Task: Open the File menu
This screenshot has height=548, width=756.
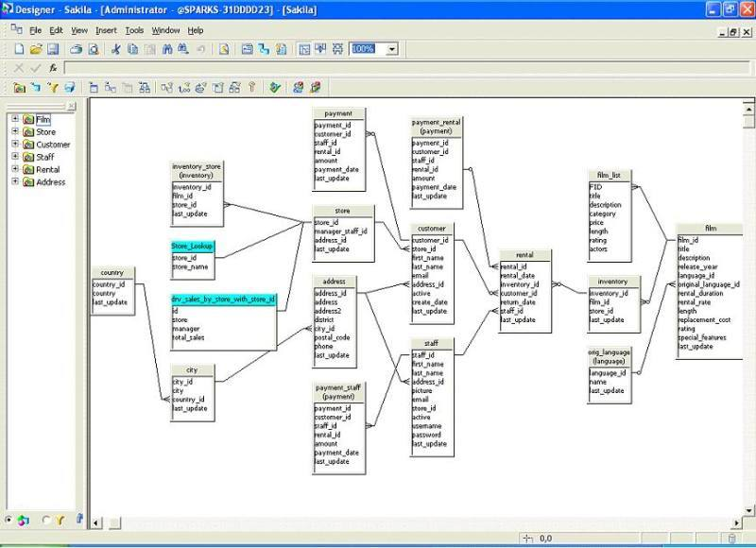Action: coord(35,30)
